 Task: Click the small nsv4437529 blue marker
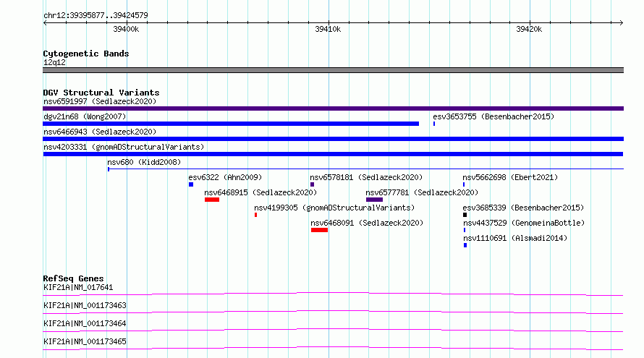point(465,230)
